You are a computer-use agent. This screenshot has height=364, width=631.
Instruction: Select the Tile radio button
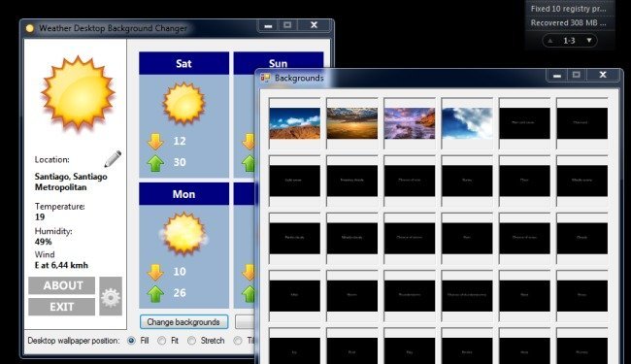238,341
